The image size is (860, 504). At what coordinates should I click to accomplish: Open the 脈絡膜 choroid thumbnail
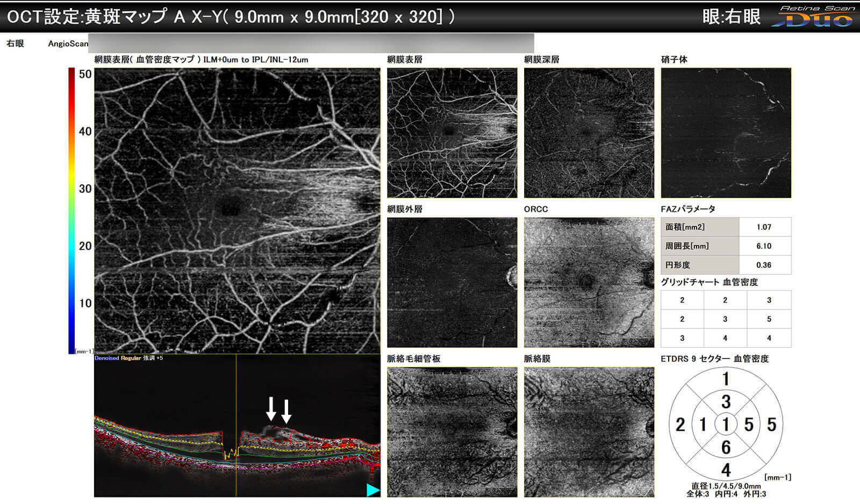[x=589, y=432]
